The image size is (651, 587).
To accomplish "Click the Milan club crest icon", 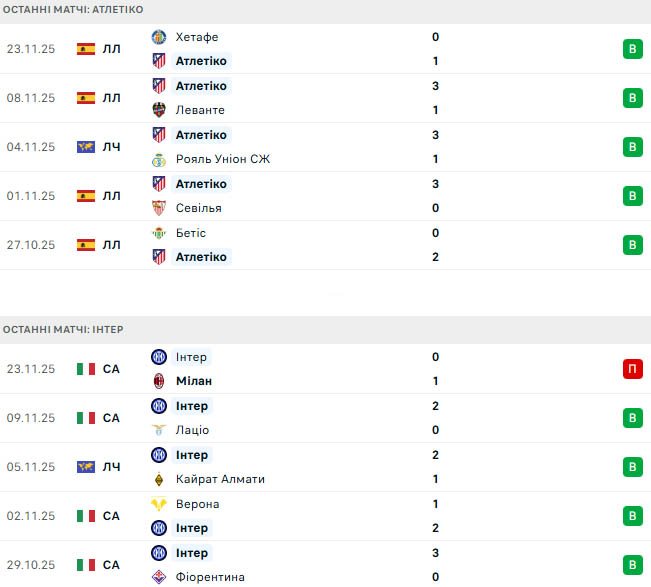I will [158, 381].
